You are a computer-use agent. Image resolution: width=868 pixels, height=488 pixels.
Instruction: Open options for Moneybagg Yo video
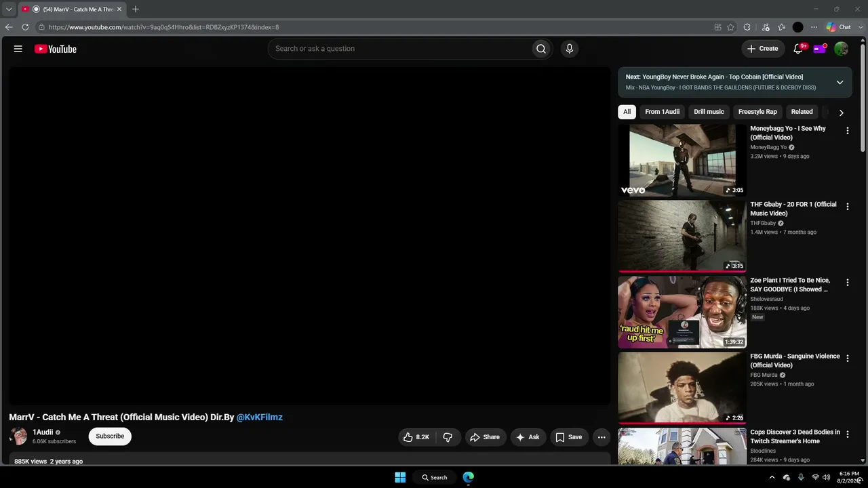tap(847, 131)
